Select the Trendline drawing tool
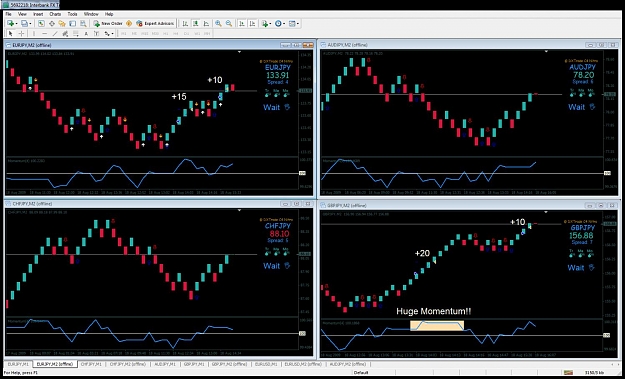This screenshot has width=625, height=379. [x=55, y=33]
